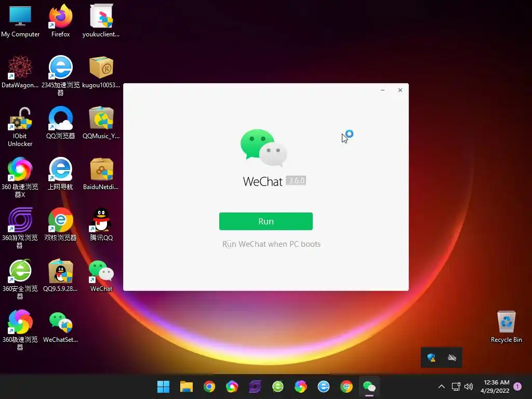Open Windows Security tray icon with warning
This screenshot has width=532, height=399.
(431, 357)
